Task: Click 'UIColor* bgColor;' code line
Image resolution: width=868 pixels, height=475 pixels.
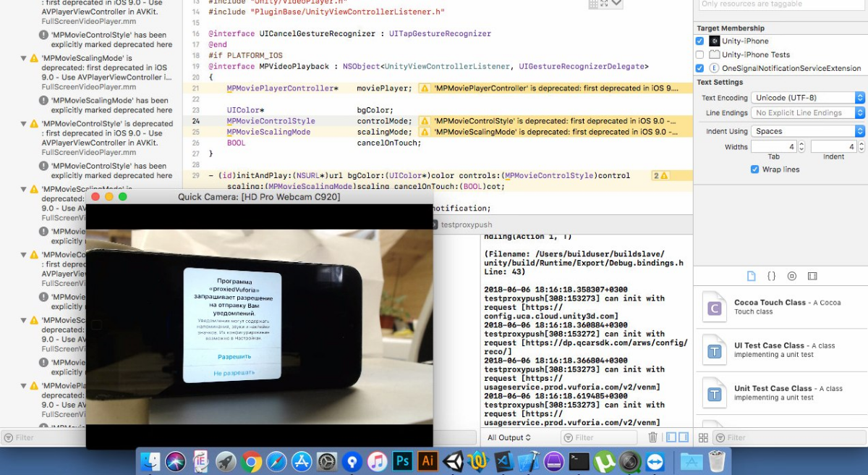Action: point(310,110)
